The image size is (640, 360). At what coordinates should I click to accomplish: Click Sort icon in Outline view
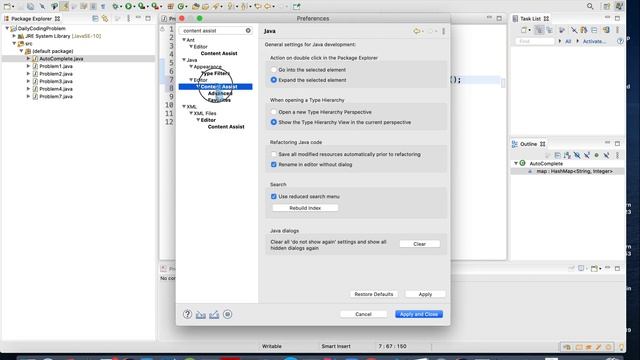click(567, 155)
